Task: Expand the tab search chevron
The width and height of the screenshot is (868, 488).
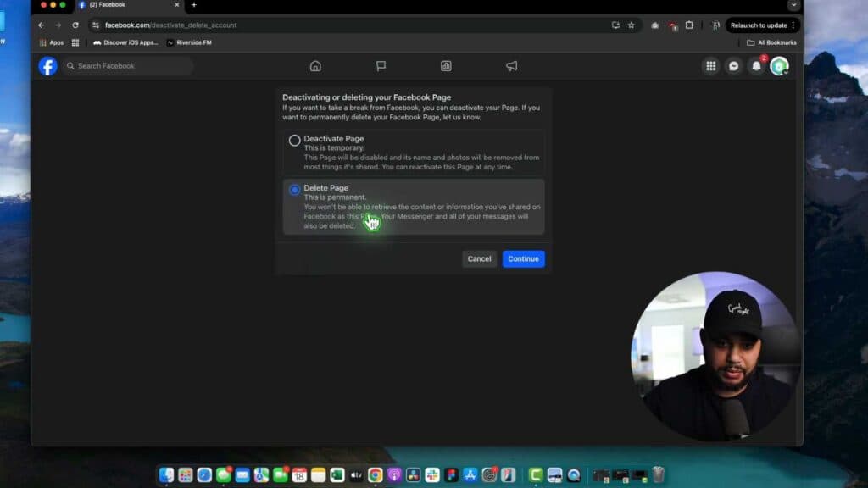Action: point(793,5)
